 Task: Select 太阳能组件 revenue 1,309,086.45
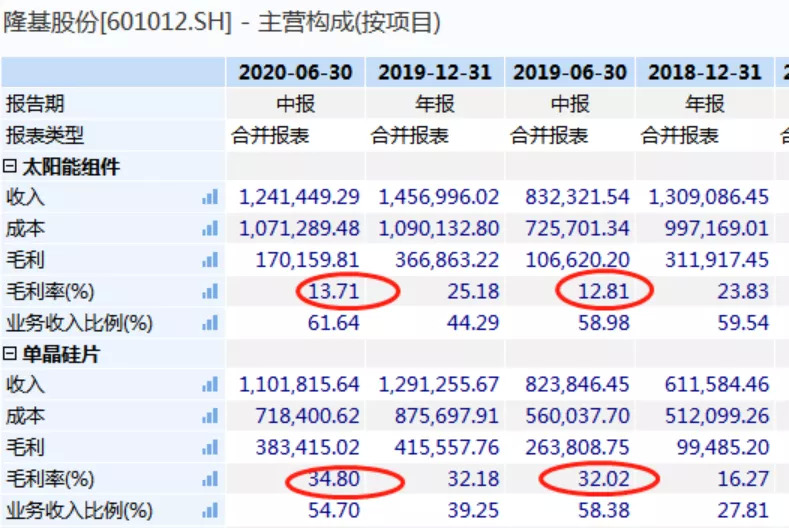pos(709,197)
